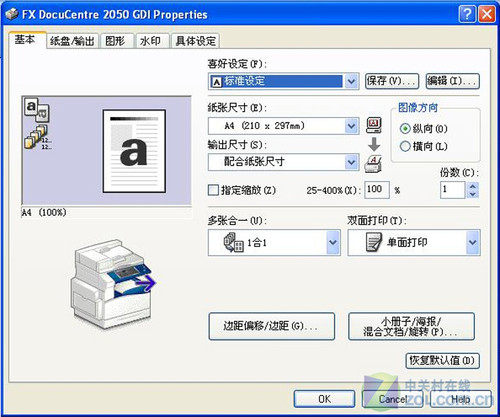The width and height of the screenshot is (500, 417).
Task: Click the 'a' image settings icon in preview
Action: tap(37, 109)
